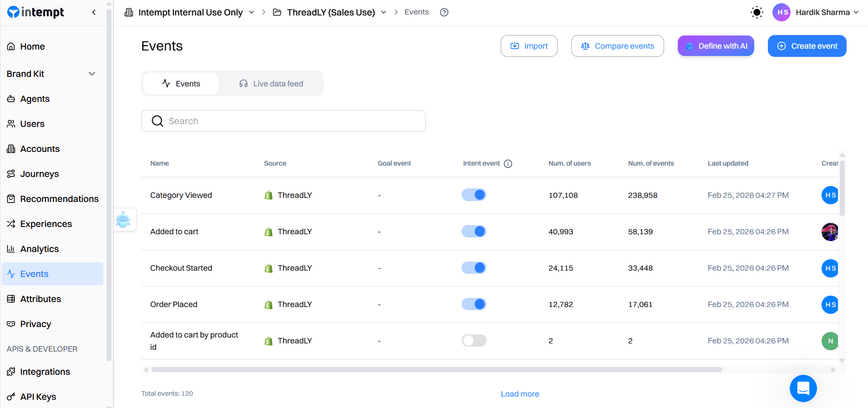Go to Integrations in the sidebar menu

tap(45, 372)
